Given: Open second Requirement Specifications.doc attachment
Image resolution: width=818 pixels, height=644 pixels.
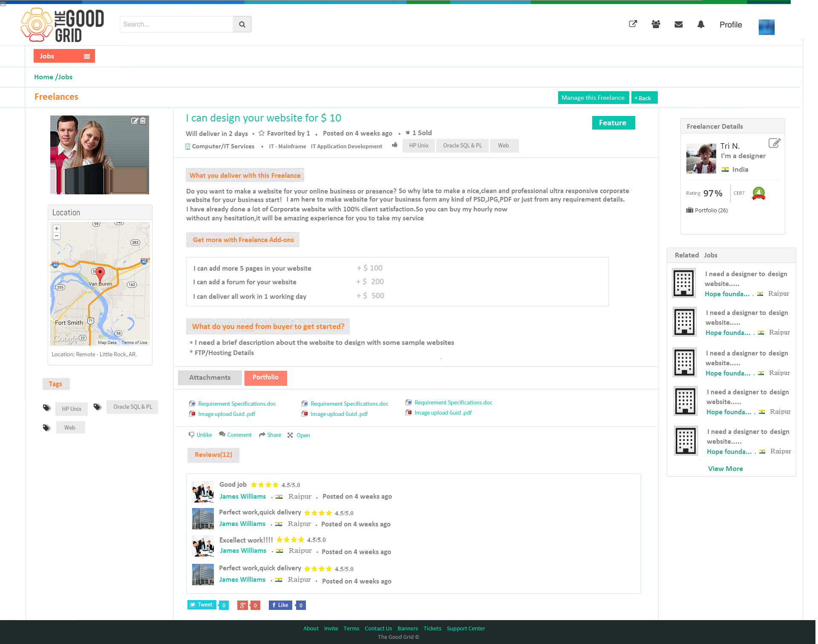Looking at the screenshot, I should [x=349, y=404].
